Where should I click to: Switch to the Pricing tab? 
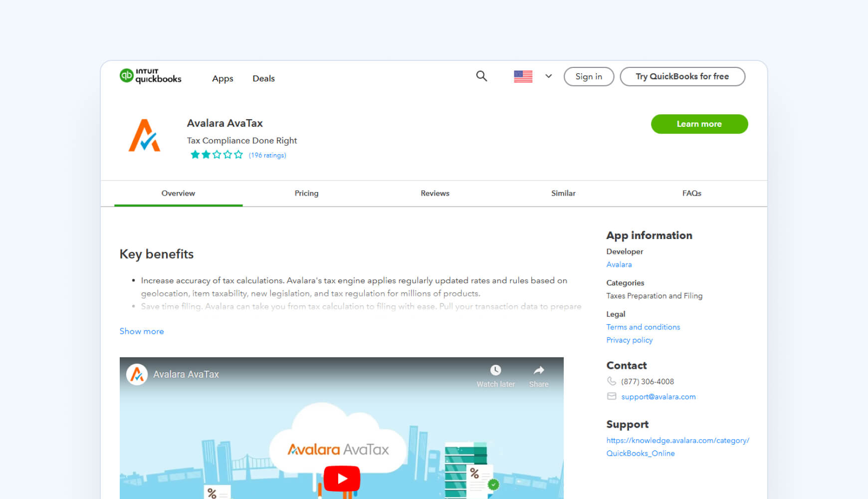[x=306, y=193]
